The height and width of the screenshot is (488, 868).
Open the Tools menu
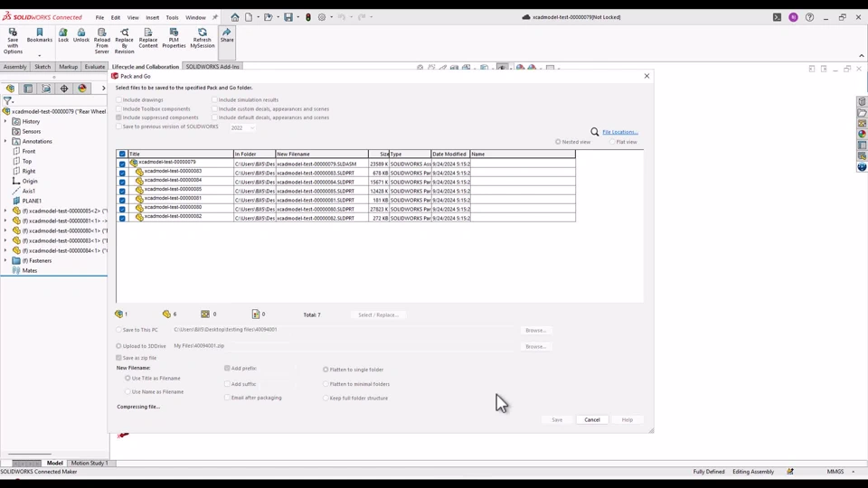coord(172,17)
